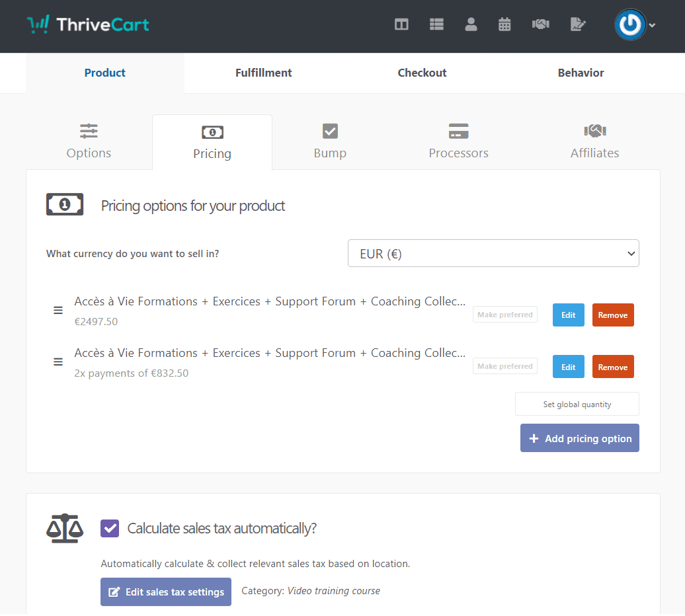This screenshot has width=685, height=616.
Task: Open the customers person icon
Action: click(x=471, y=24)
